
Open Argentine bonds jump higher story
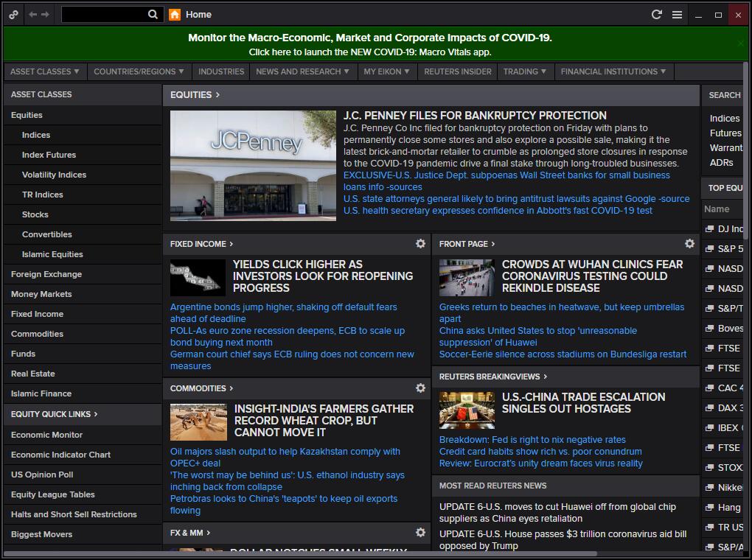[283, 313]
